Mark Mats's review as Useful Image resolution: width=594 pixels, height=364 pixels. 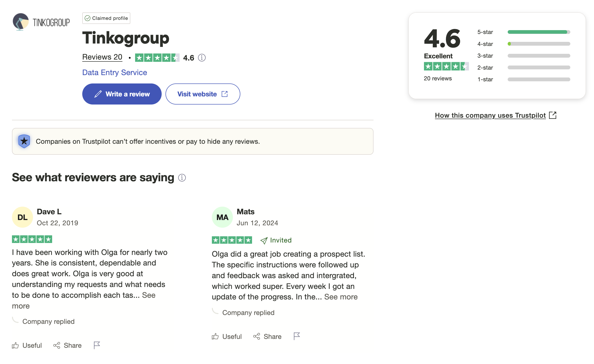tap(227, 336)
